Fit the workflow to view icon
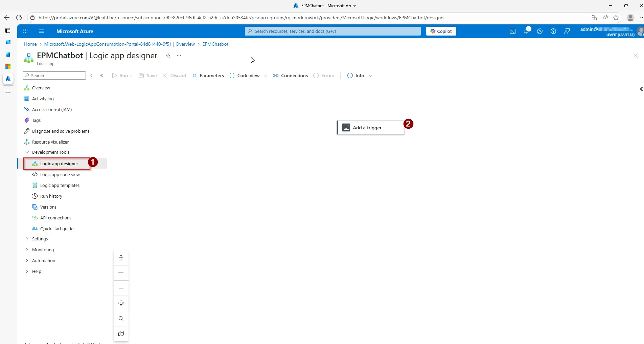 click(121, 303)
